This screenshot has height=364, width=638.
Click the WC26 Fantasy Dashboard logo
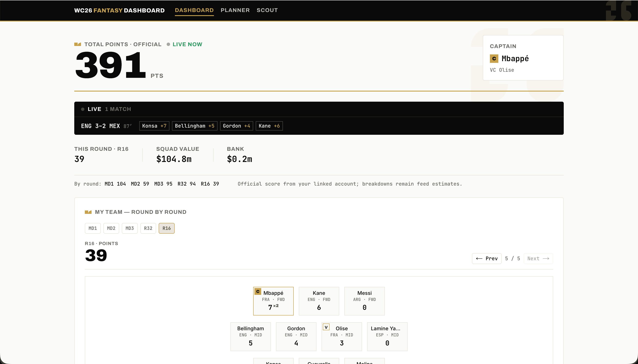pos(119,11)
